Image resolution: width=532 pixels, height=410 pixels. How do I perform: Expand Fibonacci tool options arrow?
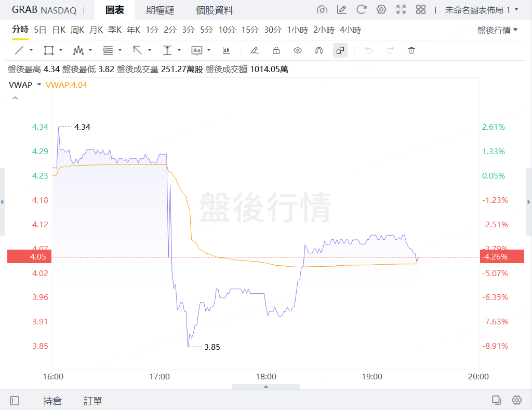pos(120,50)
